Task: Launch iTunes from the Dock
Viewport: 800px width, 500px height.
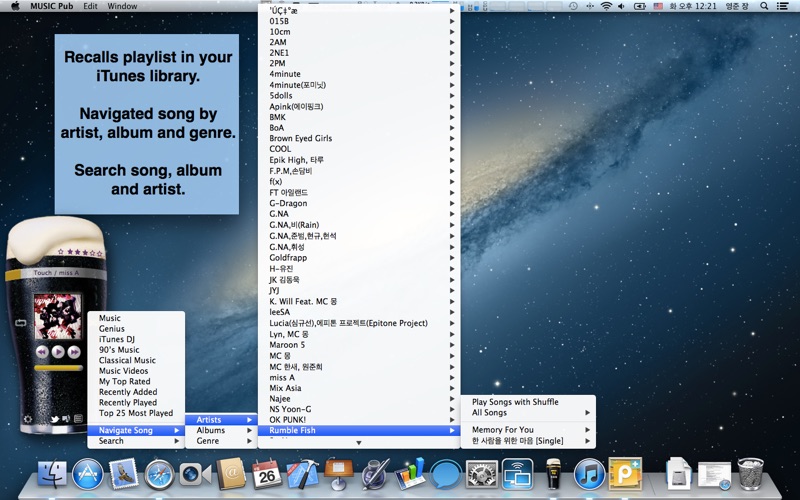Action: click(x=589, y=474)
